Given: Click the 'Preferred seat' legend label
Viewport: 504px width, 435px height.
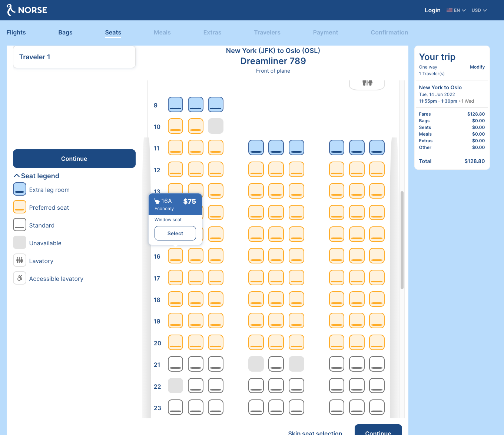Looking at the screenshot, I should [x=49, y=208].
